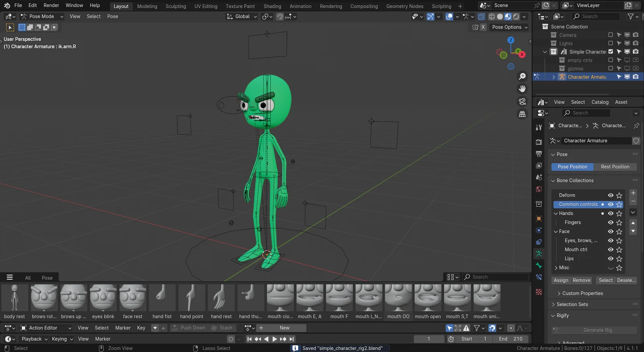Toggle Simple Character collection checkbox

[x=611, y=52]
